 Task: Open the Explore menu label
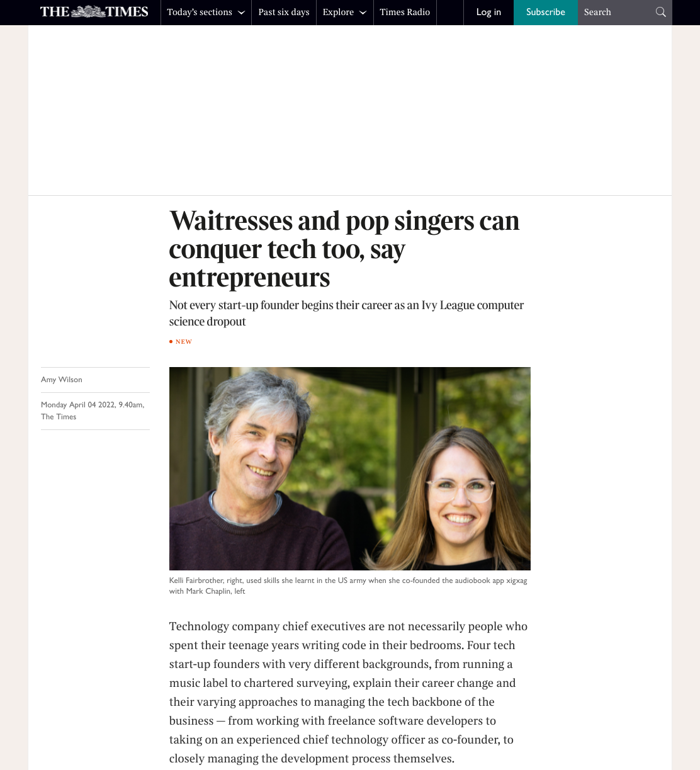tap(338, 12)
